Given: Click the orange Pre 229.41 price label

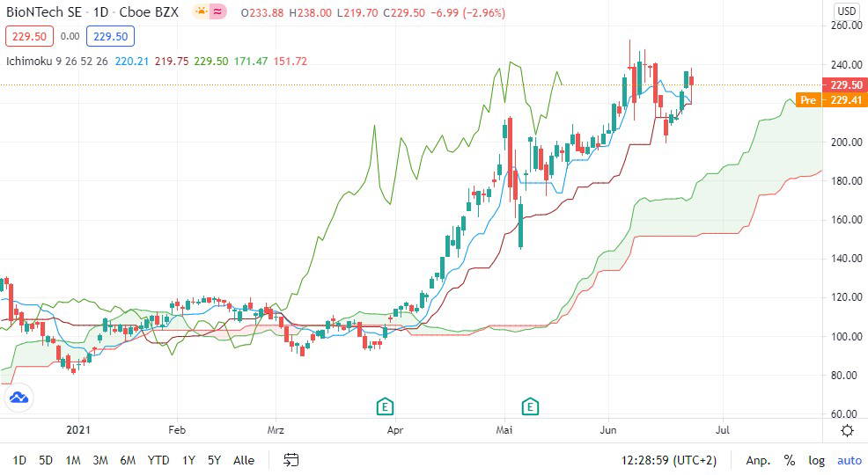Looking at the screenshot, I should (831, 99).
